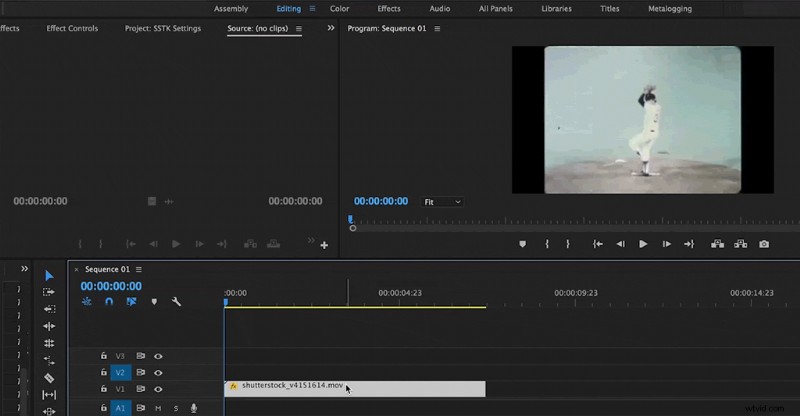Image resolution: width=800 pixels, height=416 pixels.
Task: Hide track V3 with eye icon
Action: (158, 356)
